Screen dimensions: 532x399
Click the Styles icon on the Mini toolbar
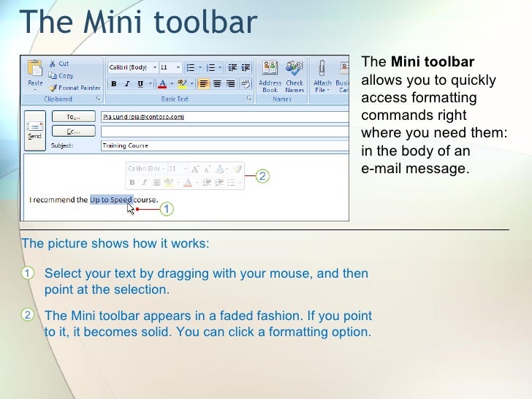pos(221,169)
